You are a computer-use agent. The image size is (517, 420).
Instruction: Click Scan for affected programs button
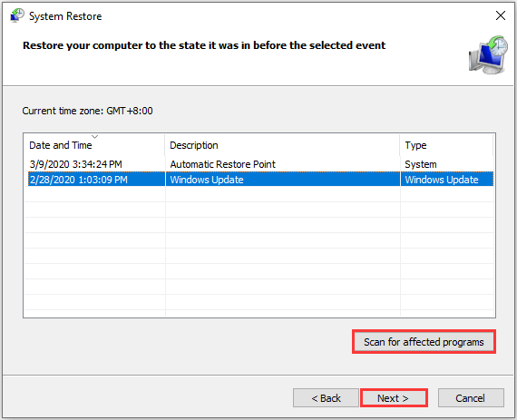click(424, 342)
